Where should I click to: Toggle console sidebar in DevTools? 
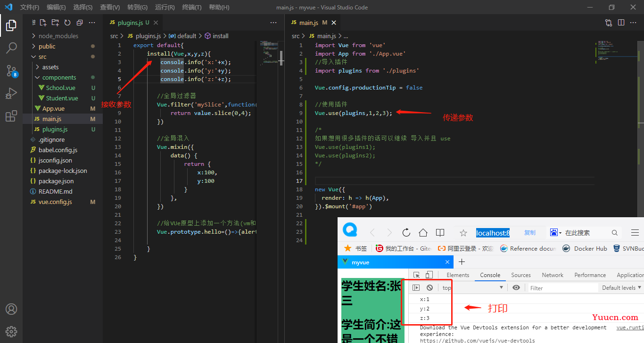click(x=416, y=288)
